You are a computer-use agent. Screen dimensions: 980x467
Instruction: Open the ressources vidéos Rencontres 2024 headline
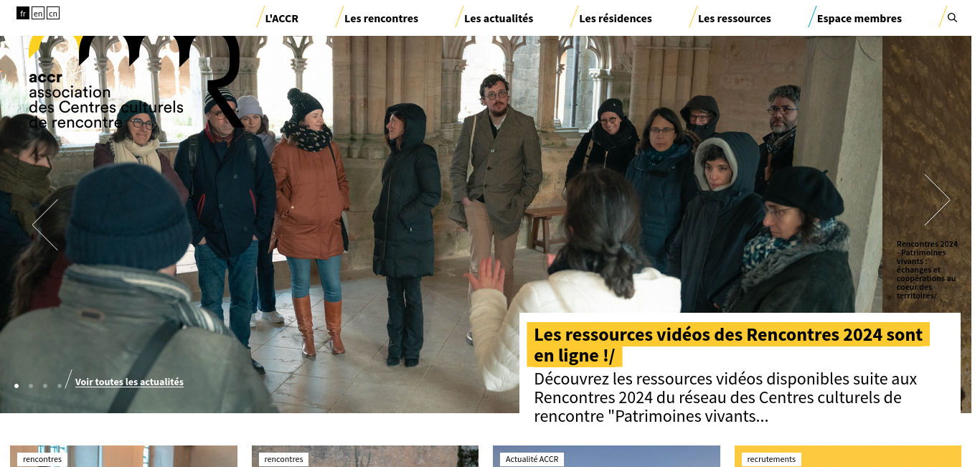click(728, 345)
